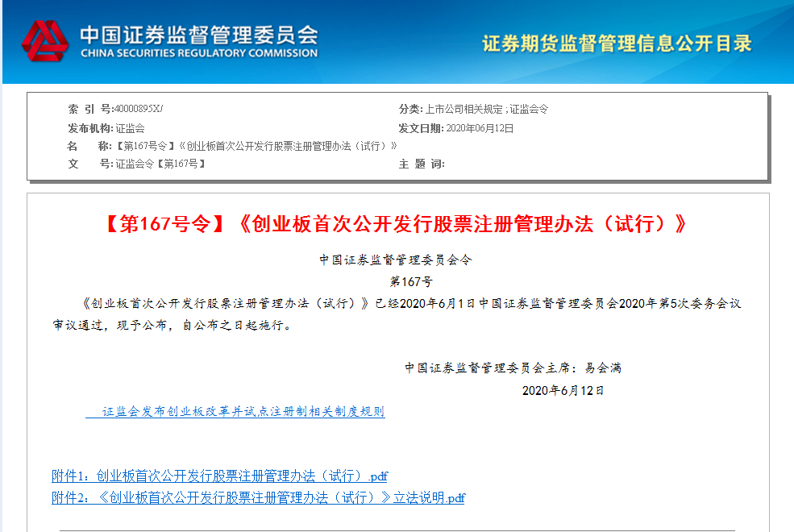Click the 中国证券监督管理委员会令 subtitle

pyautogui.click(x=396, y=260)
